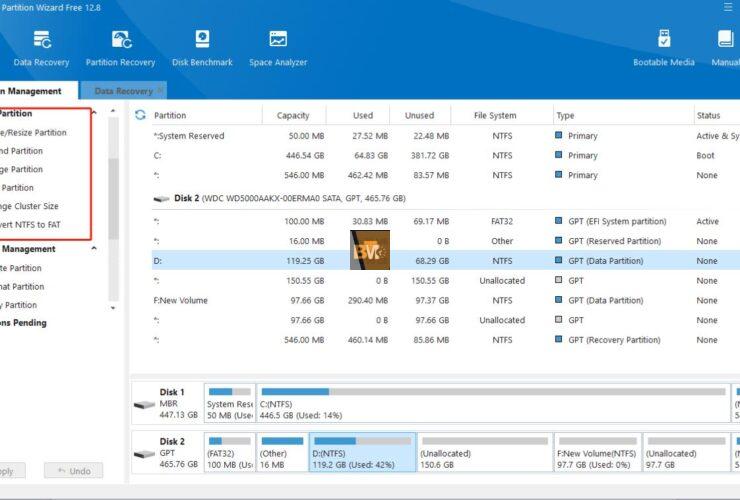
Task: Open the hamburger menu in title bar
Action: coord(729,7)
